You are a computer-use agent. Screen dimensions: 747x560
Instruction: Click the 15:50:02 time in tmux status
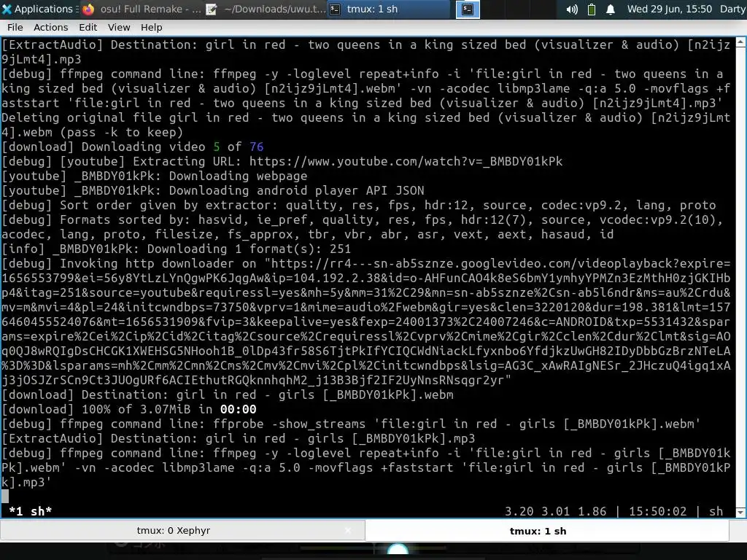coord(657,511)
